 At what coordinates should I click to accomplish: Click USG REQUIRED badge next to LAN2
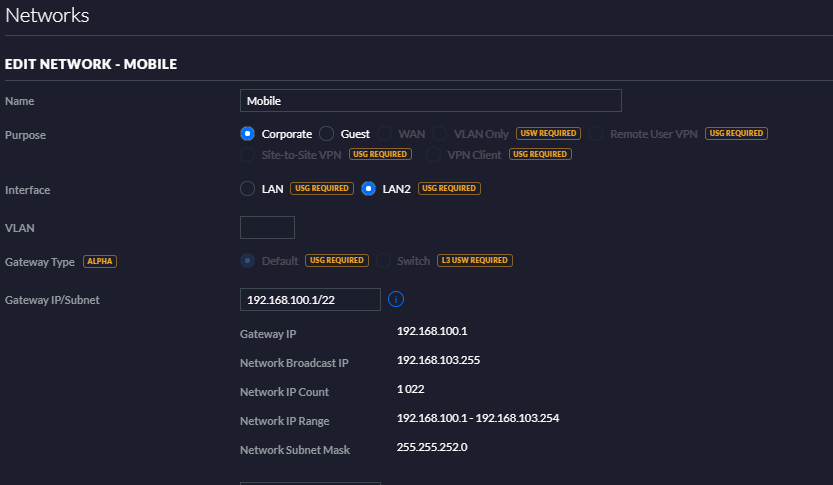click(x=449, y=188)
